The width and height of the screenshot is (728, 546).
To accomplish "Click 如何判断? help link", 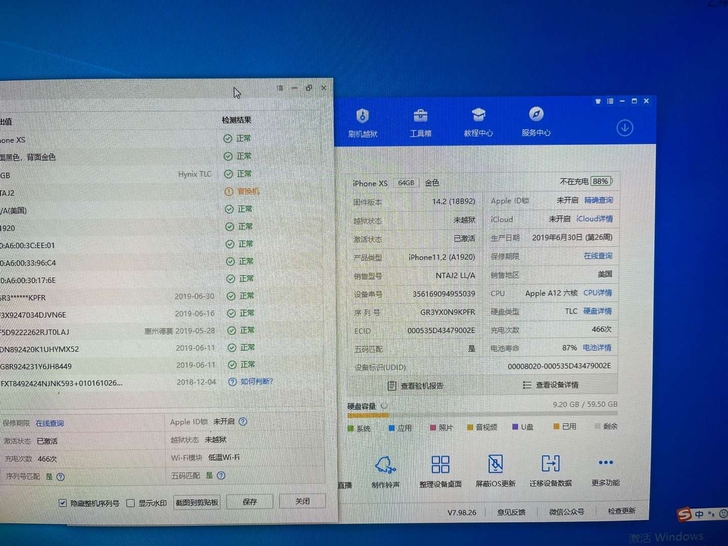I will (256, 382).
